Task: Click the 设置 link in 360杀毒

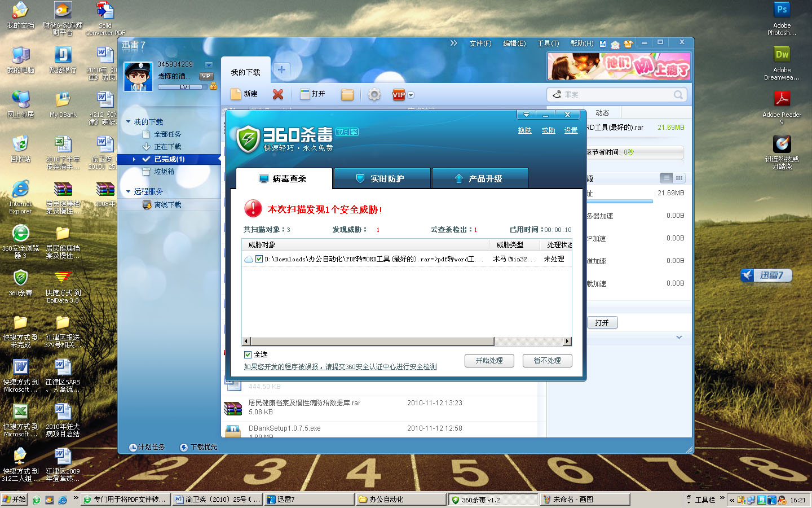Action: click(x=571, y=130)
